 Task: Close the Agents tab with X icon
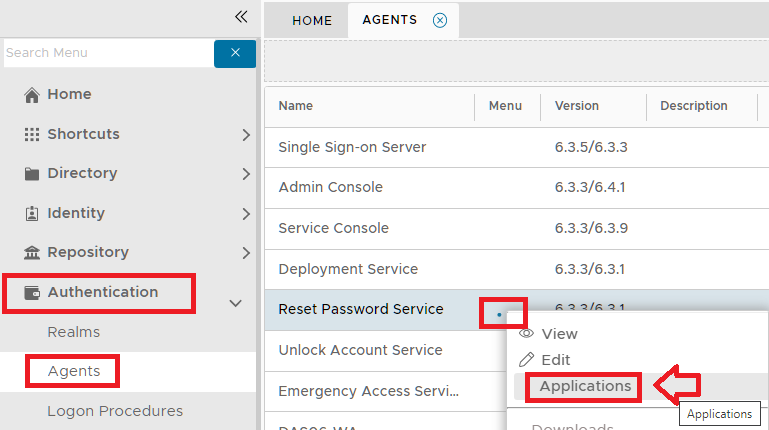click(440, 20)
